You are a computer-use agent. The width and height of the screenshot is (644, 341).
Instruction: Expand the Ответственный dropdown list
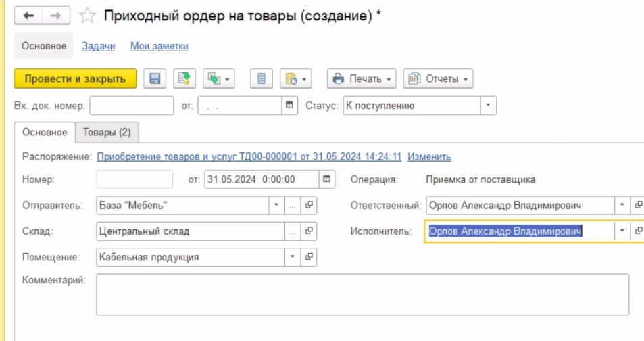(622, 205)
